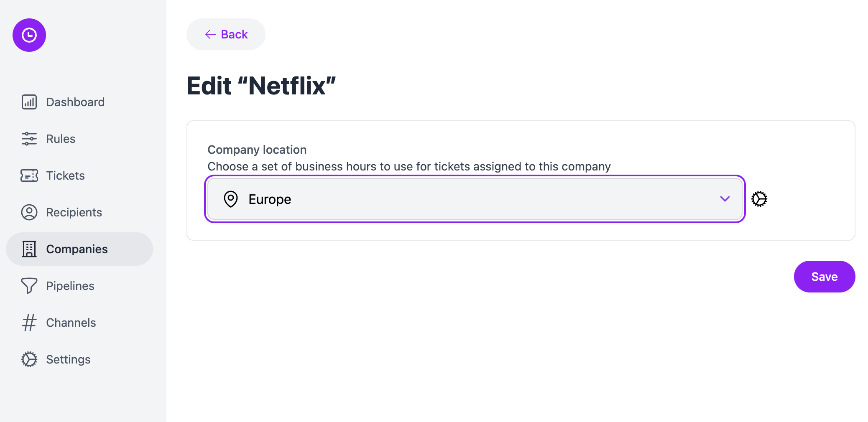Click the Back arrow icon
This screenshot has height=422, width=868.
click(211, 34)
